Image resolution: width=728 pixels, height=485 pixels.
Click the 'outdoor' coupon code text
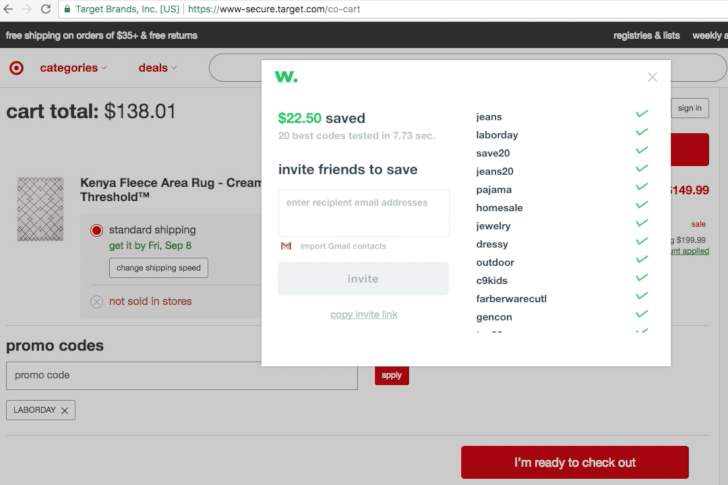495,263
